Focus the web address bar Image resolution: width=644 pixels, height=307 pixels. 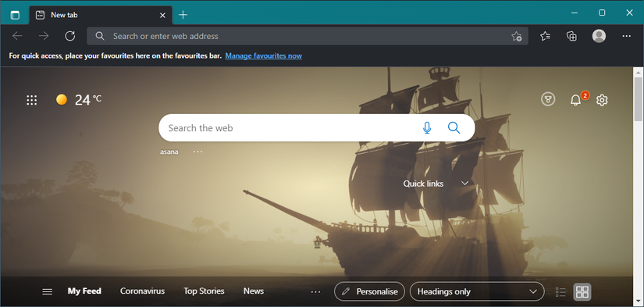pos(308,36)
